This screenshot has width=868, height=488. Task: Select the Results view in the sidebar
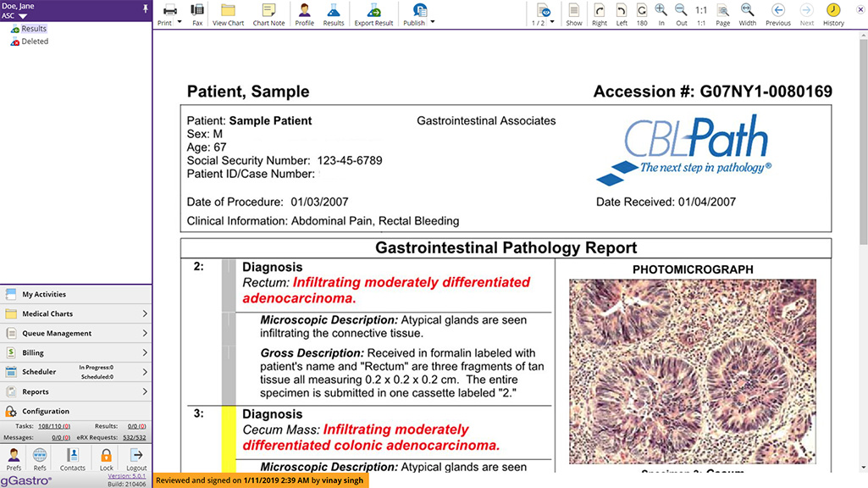click(x=32, y=28)
